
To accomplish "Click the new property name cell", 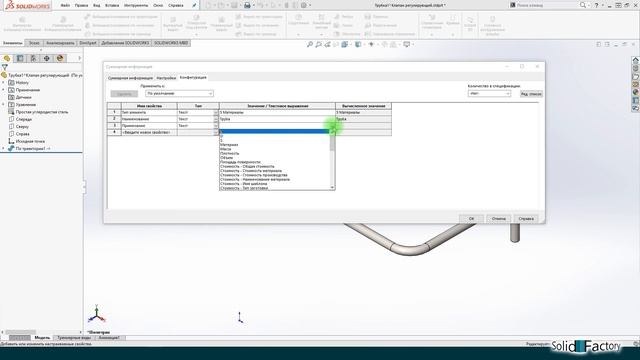I will tap(149, 132).
